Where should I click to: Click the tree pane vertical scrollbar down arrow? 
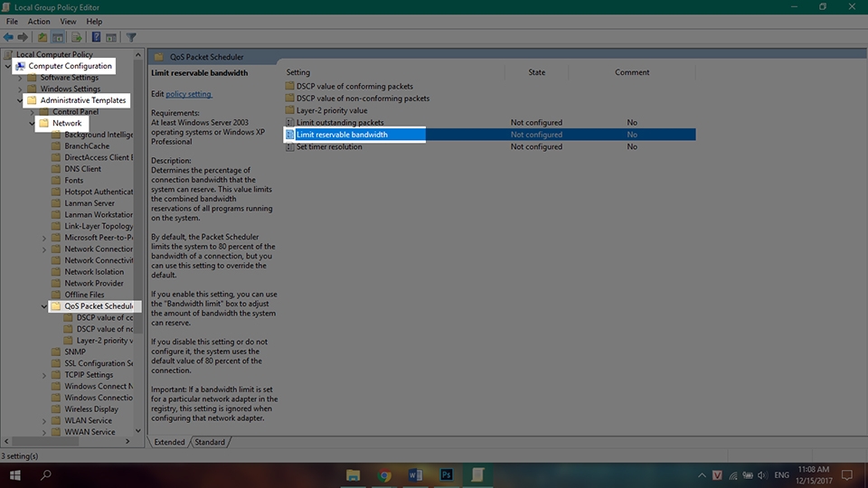(137, 431)
